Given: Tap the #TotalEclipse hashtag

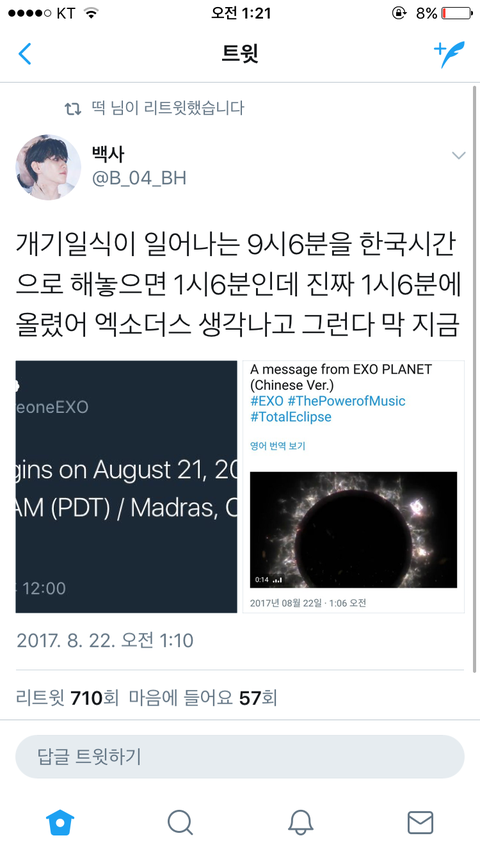Looking at the screenshot, I should pos(290,417).
